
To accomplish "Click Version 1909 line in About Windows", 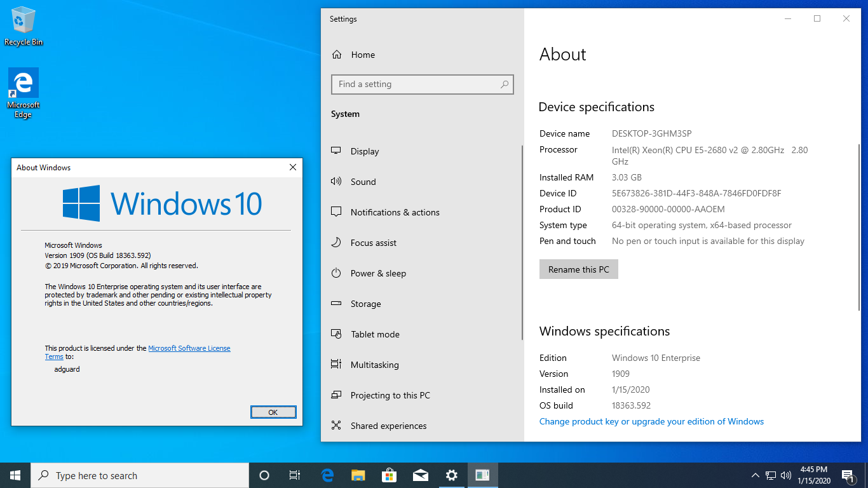I will point(98,255).
